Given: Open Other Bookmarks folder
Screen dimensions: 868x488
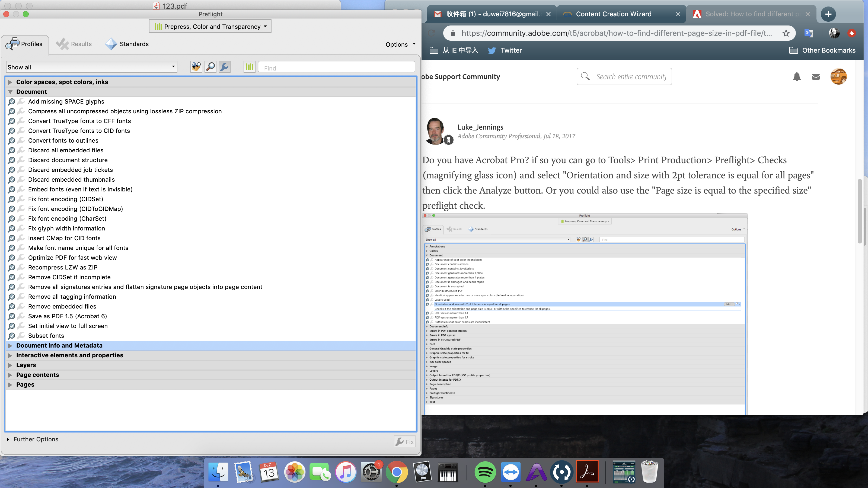Looking at the screenshot, I should pos(822,50).
